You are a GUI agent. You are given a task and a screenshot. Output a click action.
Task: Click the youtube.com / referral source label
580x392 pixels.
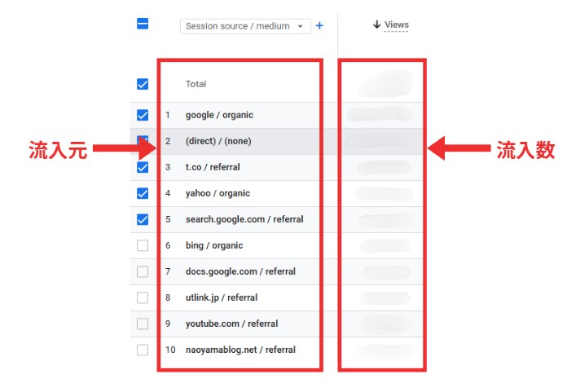pyautogui.click(x=231, y=324)
